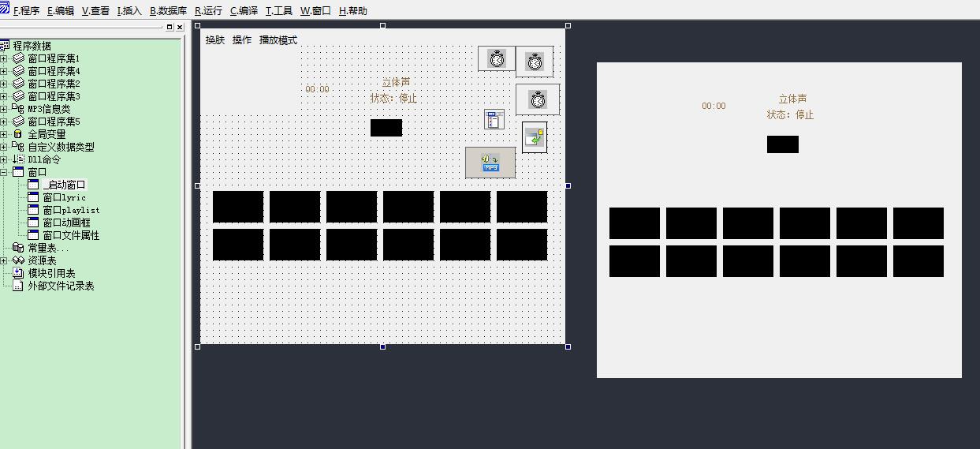980x449 pixels.
Task: Click the 状态: 停止 label in designer
Action: (393, 99)
